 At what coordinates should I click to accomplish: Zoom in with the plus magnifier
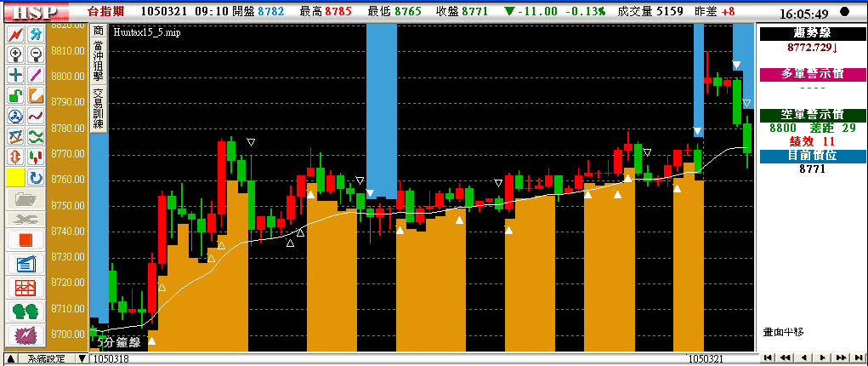coord(16,54)
